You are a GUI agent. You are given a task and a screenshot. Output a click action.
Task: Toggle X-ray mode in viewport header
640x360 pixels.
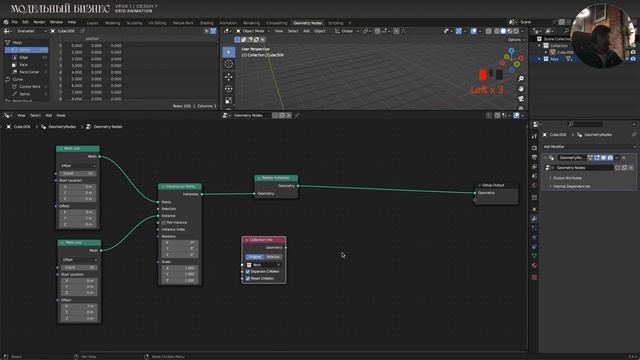click(x=489, y=31)
